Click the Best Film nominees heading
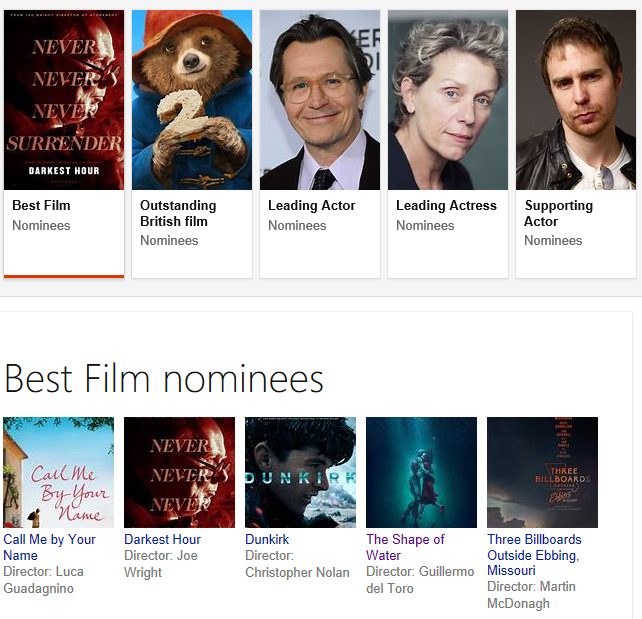642x619 pixels. (x=164, y=379)
